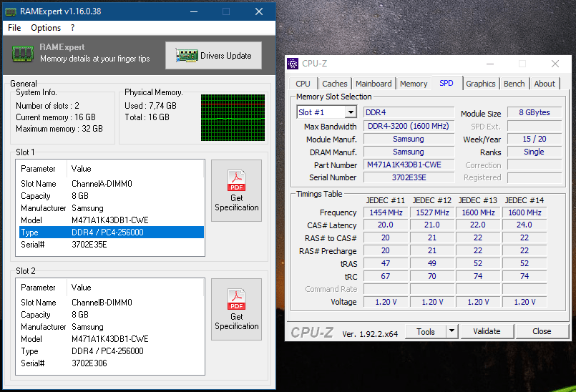
Task: Switch to the CPU tab in CPU-Z
Action: pos(303,84)
